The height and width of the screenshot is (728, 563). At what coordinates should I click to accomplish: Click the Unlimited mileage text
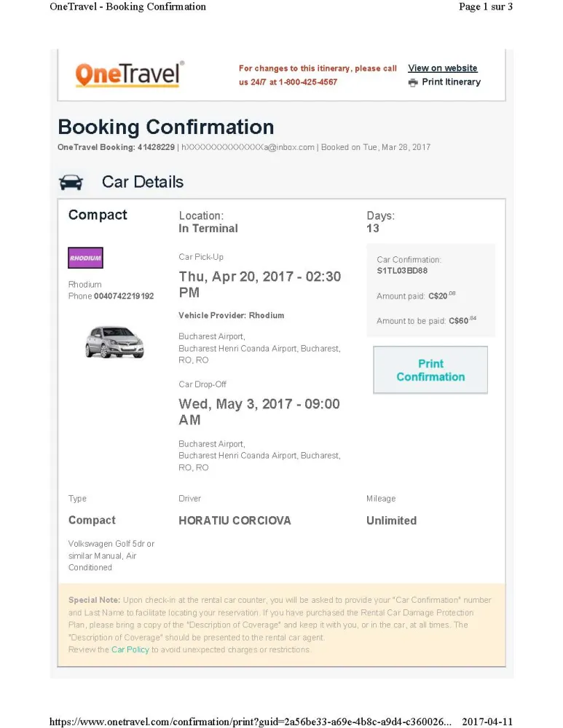tap(391, 521)
